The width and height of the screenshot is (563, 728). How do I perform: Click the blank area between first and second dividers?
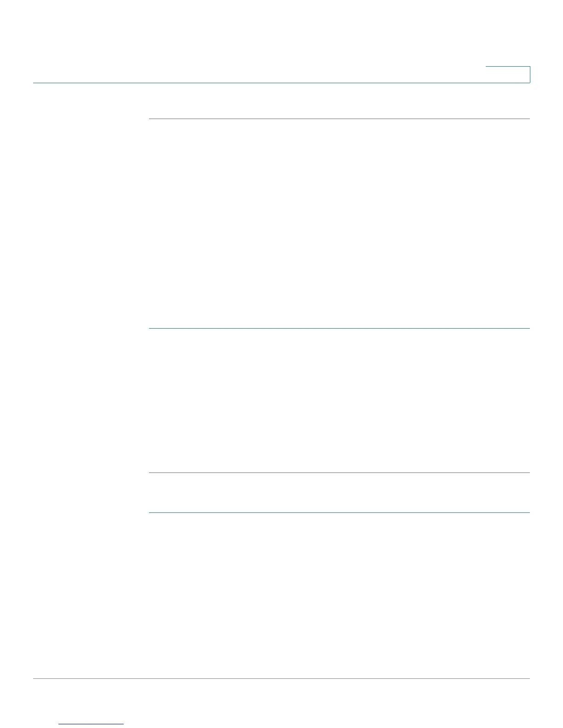pyautogui.click(x=339, y=224)
